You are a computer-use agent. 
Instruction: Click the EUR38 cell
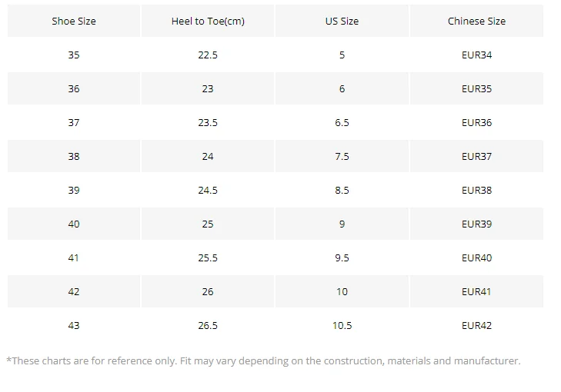[x=476, y=190]
